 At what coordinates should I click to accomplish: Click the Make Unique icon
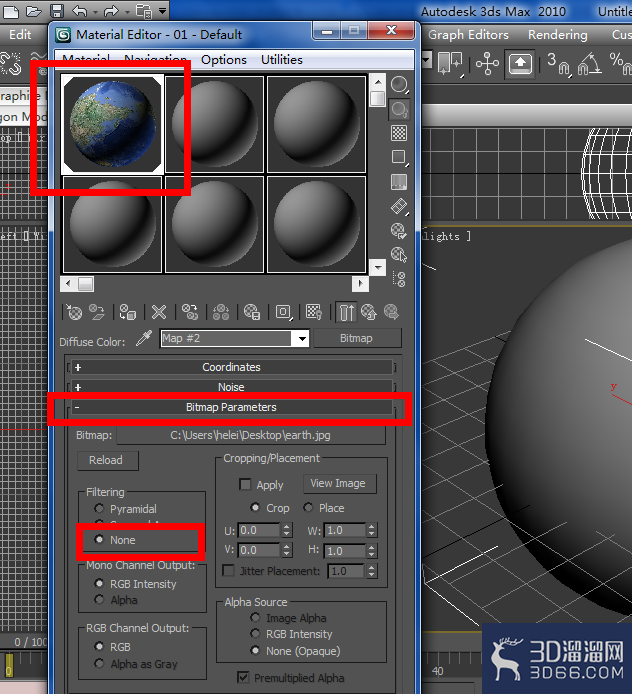click(221, 312)
